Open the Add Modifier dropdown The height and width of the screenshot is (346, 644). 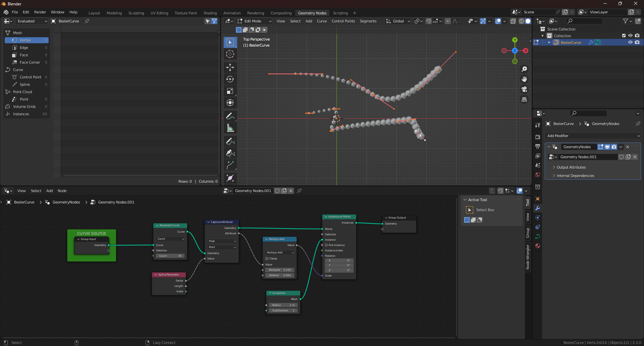(593, 136)
